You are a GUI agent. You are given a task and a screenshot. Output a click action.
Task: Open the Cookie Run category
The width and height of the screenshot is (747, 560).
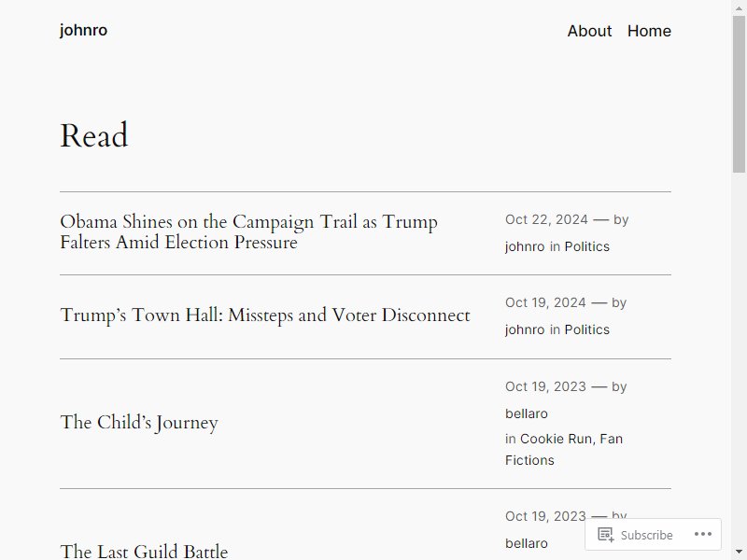tap(556, 439)
